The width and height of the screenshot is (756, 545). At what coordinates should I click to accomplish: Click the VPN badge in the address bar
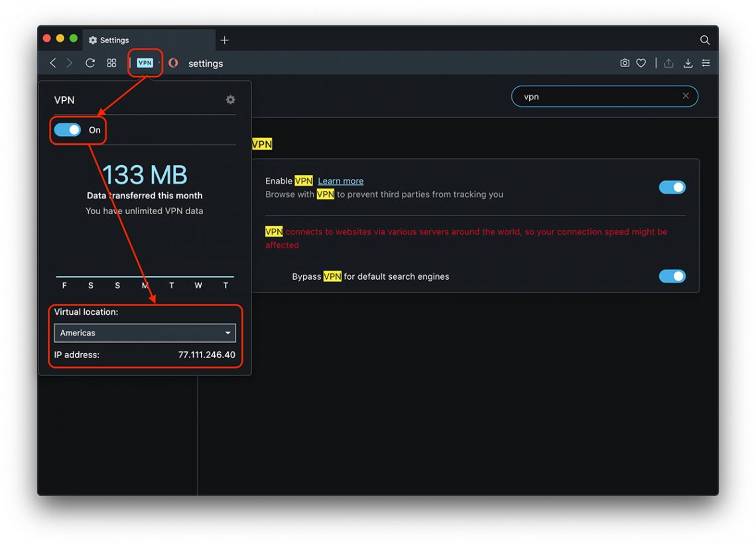point(144,62)
